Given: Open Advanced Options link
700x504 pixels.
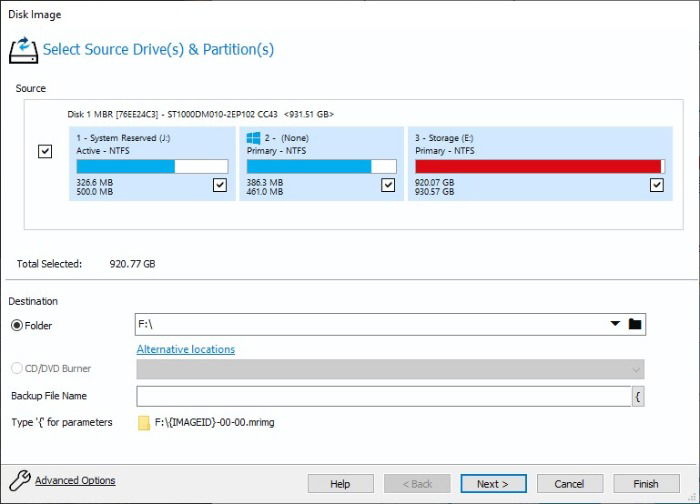Looking at the screenshot, I should point(75,480).
